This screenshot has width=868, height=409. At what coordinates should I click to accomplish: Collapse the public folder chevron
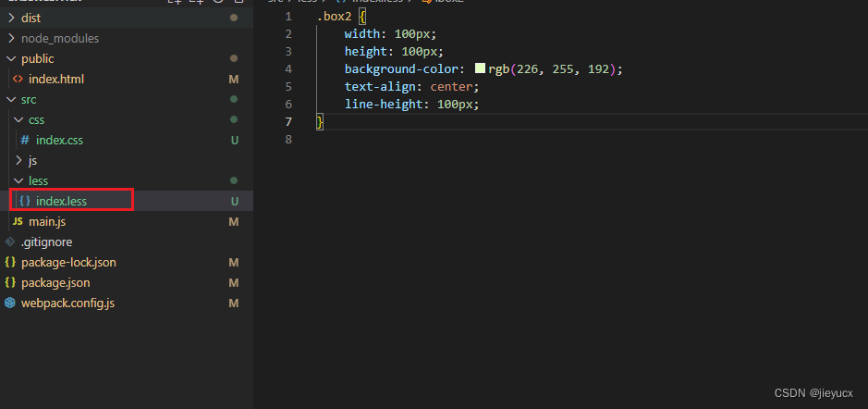11,58
